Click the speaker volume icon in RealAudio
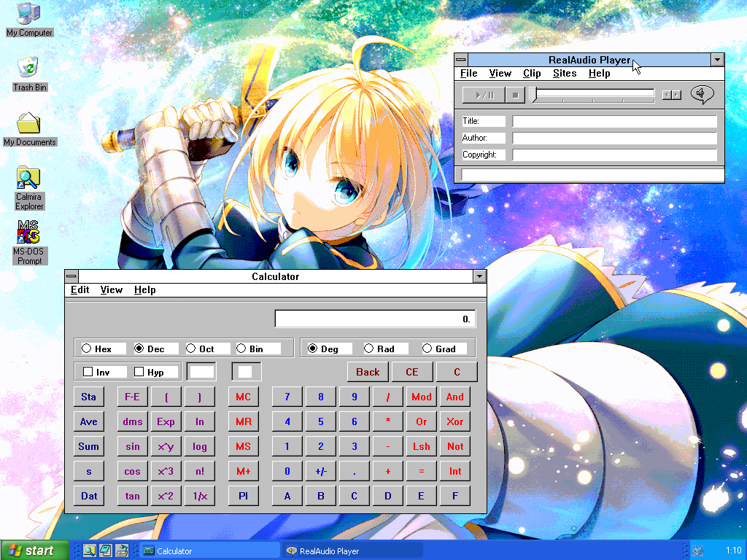Viewport: 747px width, 560px height. tap(702, 94)
